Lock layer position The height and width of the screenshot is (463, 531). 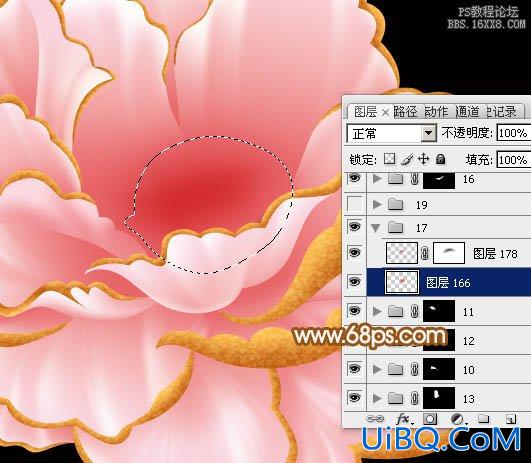pyautogui.click(x=424, y=159)
